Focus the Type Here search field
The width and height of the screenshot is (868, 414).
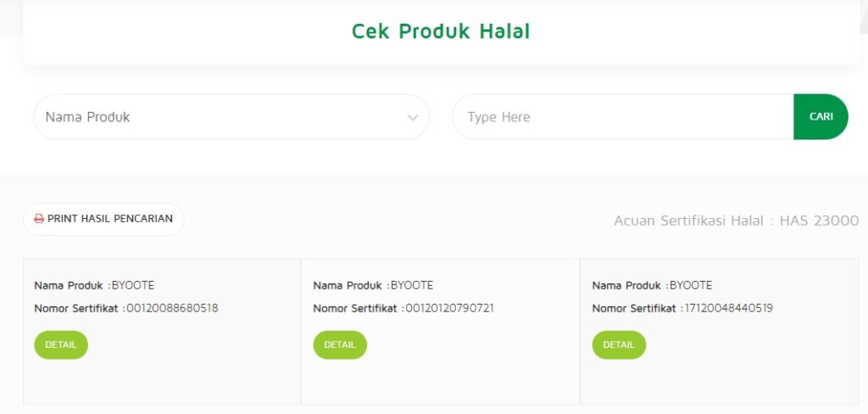[623, 117]
